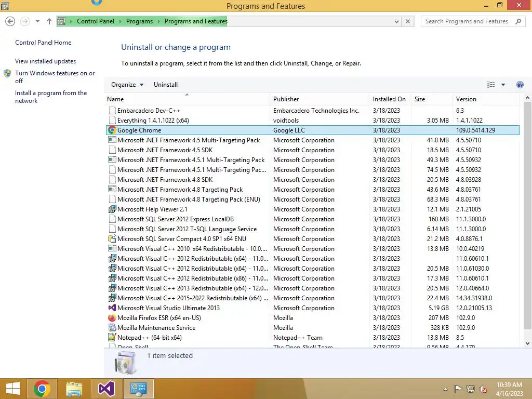Click Microsoft Visual C++ 2010 x64 Redistributable icon
Viewport: 532px width, 399px height.
point(112,249)
